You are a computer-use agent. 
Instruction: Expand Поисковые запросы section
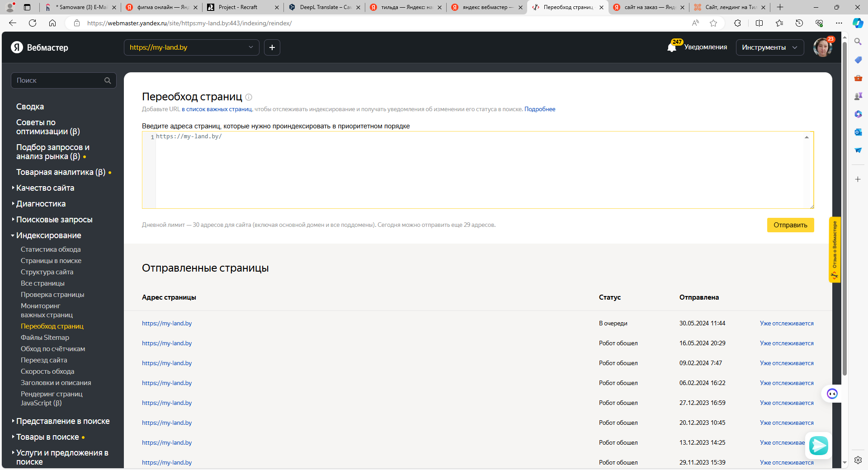click(x=54, y=220)
